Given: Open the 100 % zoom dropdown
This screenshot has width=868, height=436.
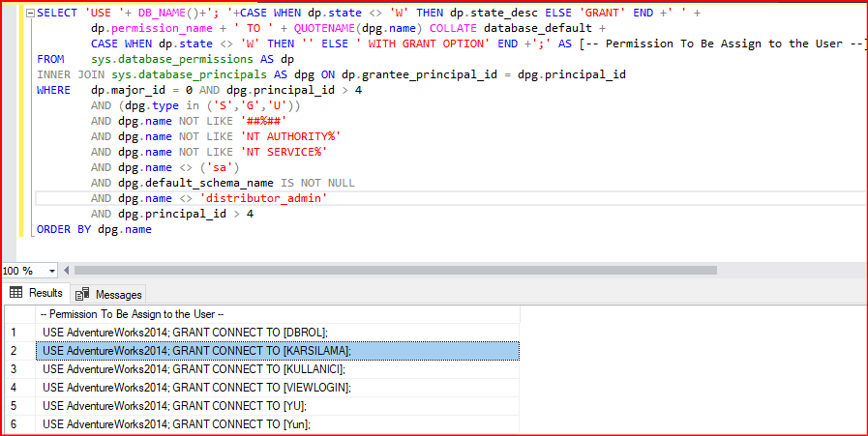Looking at the screenshot, I should click(x=51, y=271).
